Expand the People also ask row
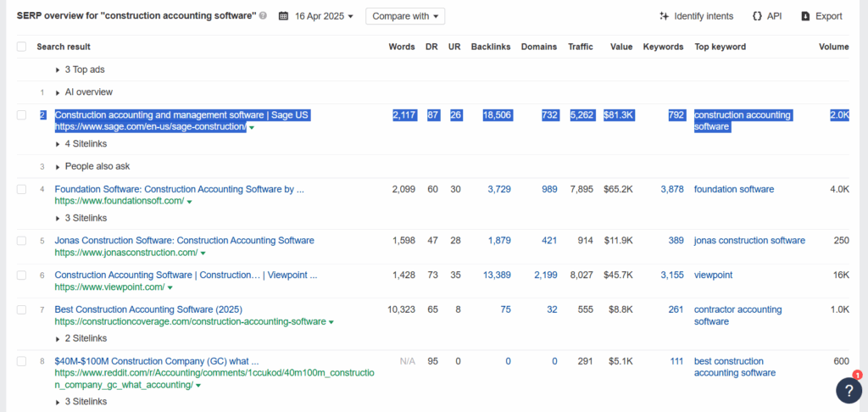868x412 pixels. point(93,166)
